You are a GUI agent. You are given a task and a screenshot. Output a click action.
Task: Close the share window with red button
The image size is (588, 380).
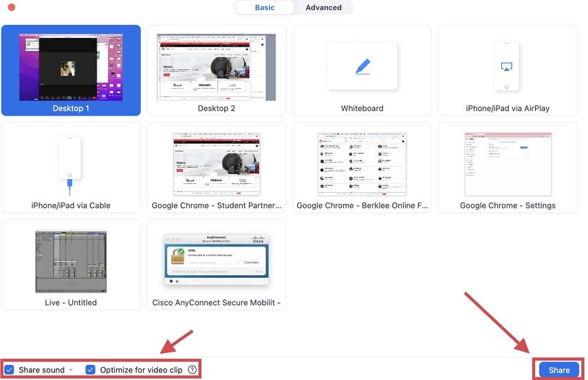(12, 7)
